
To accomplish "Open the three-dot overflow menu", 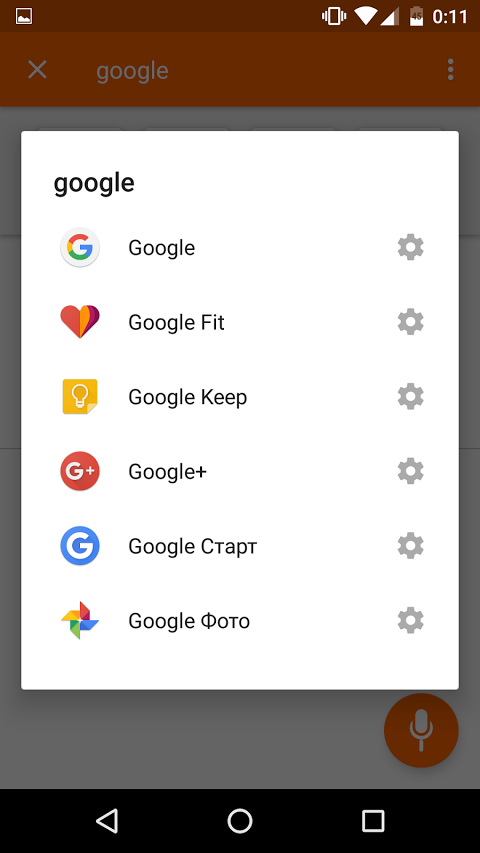I will [x=450, y=70].
